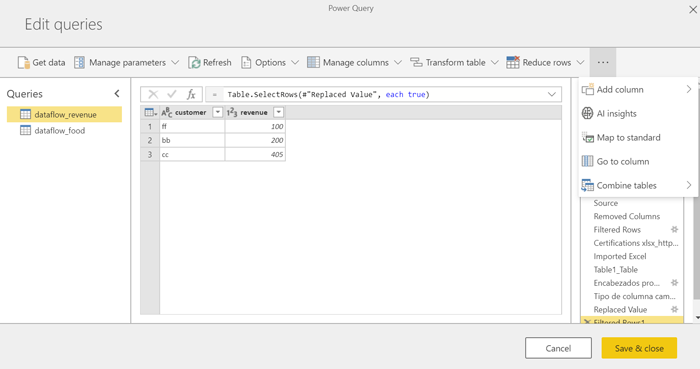
Task: Click the fx function icon
Action: click(x=191, y=94)
